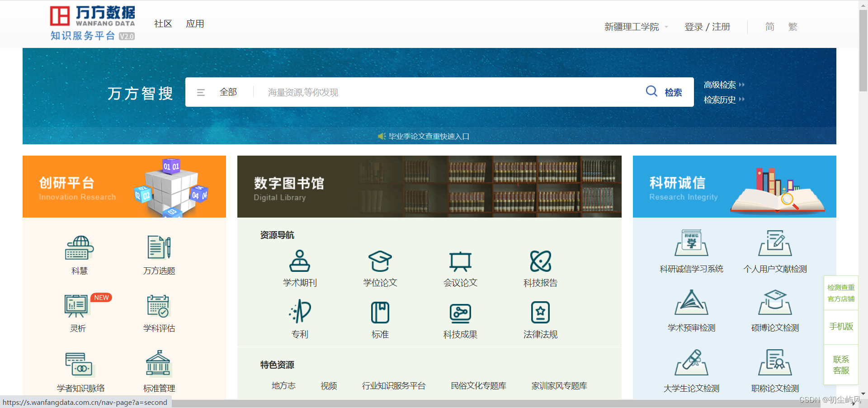
Task: Open the 学科评估 calendar icon
Action: click(x=158, y=306)
